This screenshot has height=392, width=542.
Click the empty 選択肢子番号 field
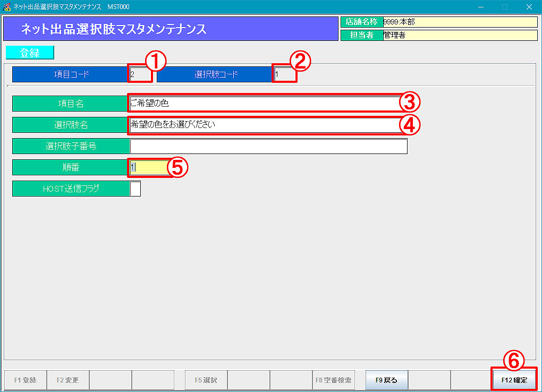point(268,146)
